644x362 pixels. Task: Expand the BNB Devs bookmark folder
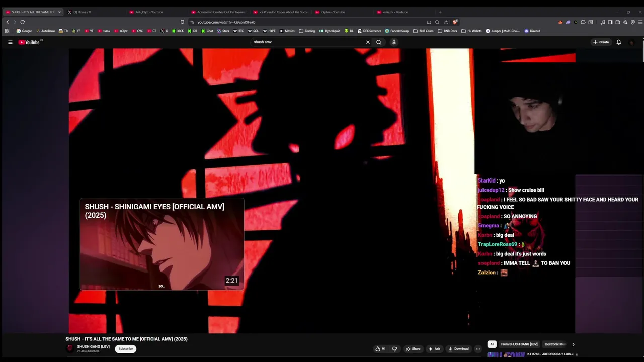tap(448, 31)
